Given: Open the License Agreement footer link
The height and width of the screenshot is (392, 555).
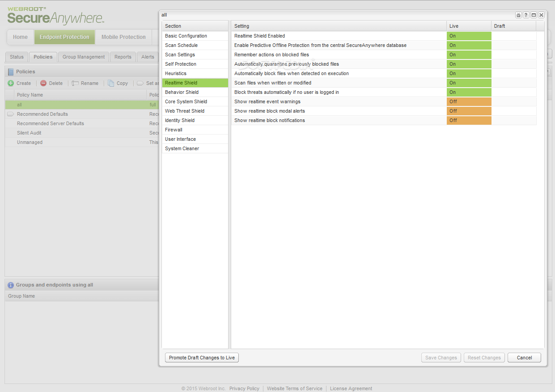Looking at the screenshot, I should (x=351, y=388).
